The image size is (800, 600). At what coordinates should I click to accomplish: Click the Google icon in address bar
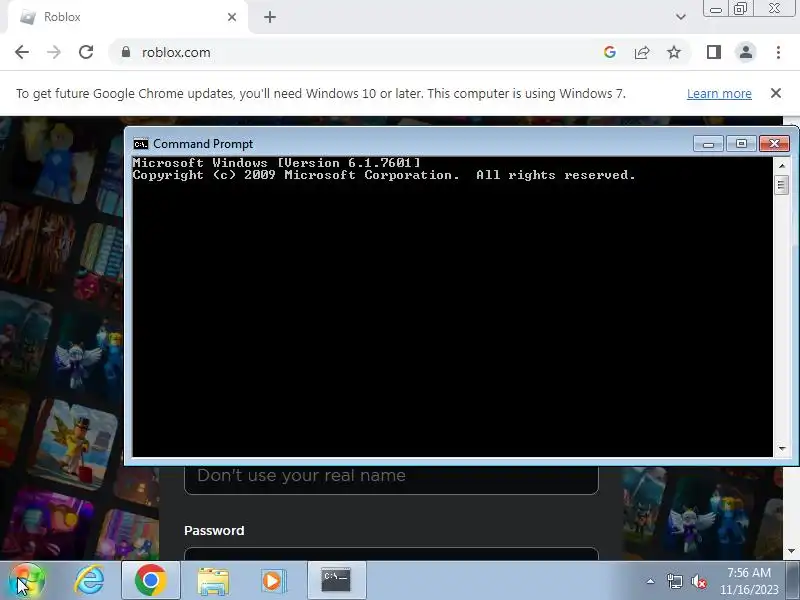click(610, 52)
